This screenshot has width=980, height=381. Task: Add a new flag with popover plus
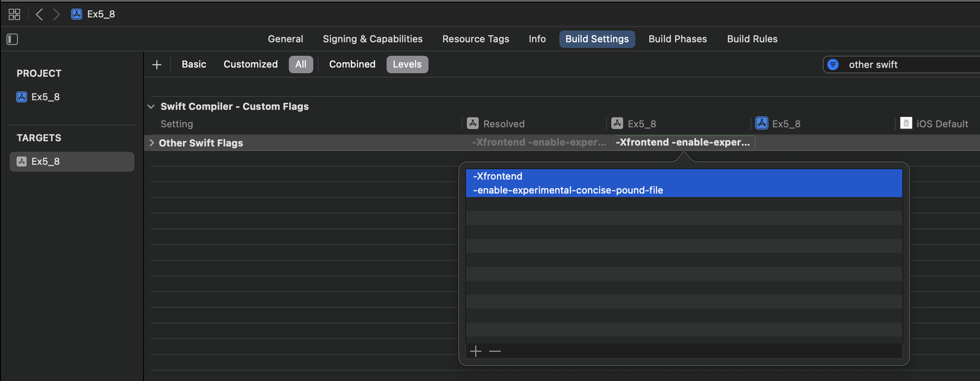pos(476,351)
